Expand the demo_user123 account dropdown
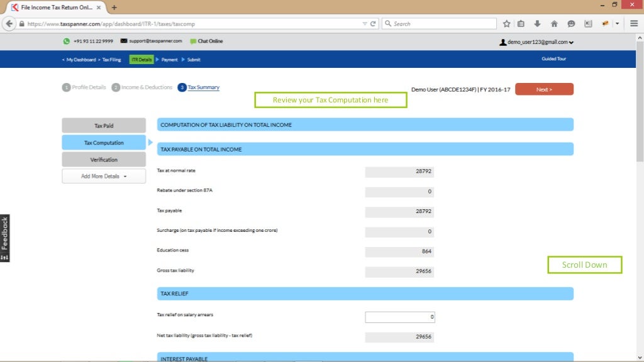 pos(571,42)
